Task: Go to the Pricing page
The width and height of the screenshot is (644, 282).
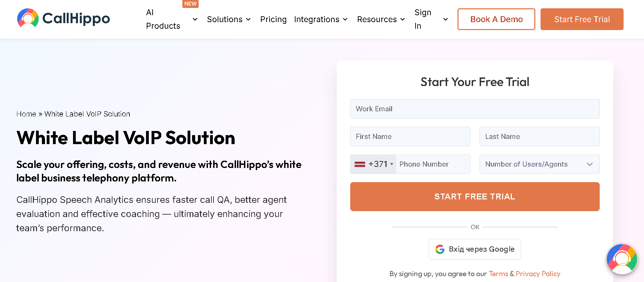Action: [x=273, y=19]
